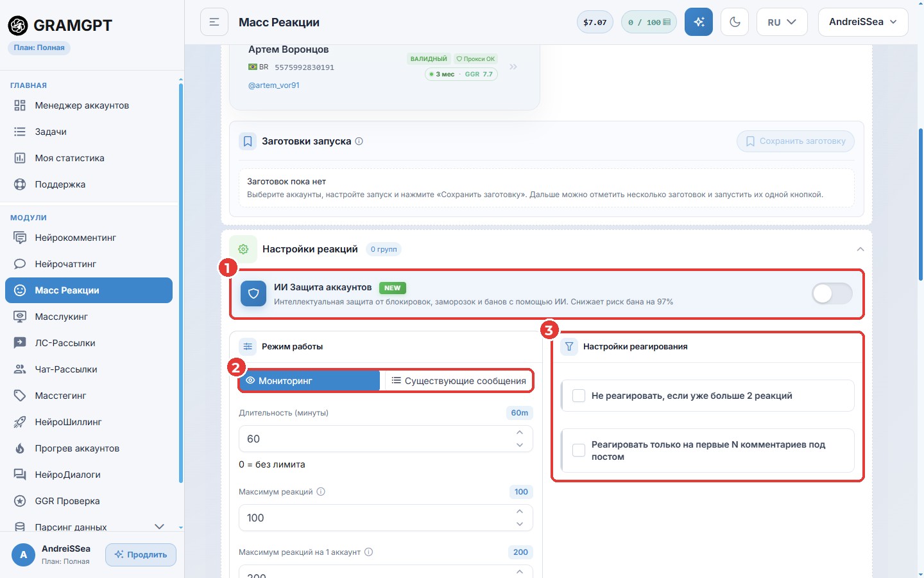
Task: Collapse the Настройки реакций section
Action: pyautogui.click(x=860, y=249)
